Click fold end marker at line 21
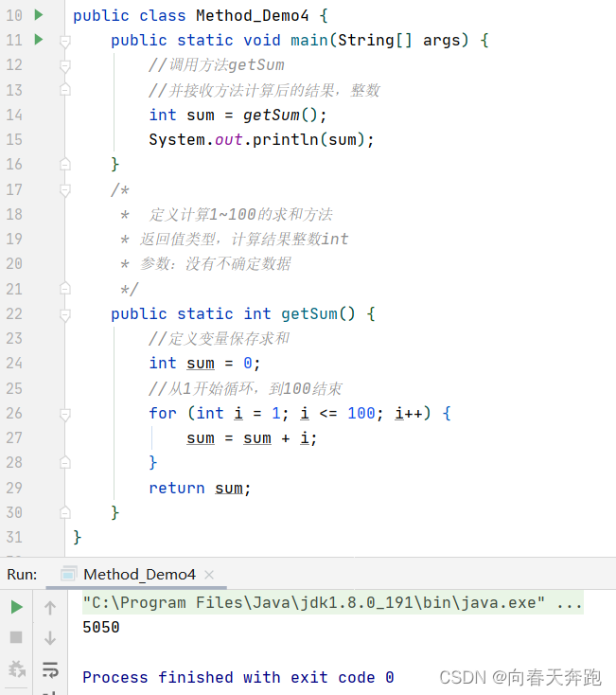This screenshot has height=695, width=616. tap(65, 288)
